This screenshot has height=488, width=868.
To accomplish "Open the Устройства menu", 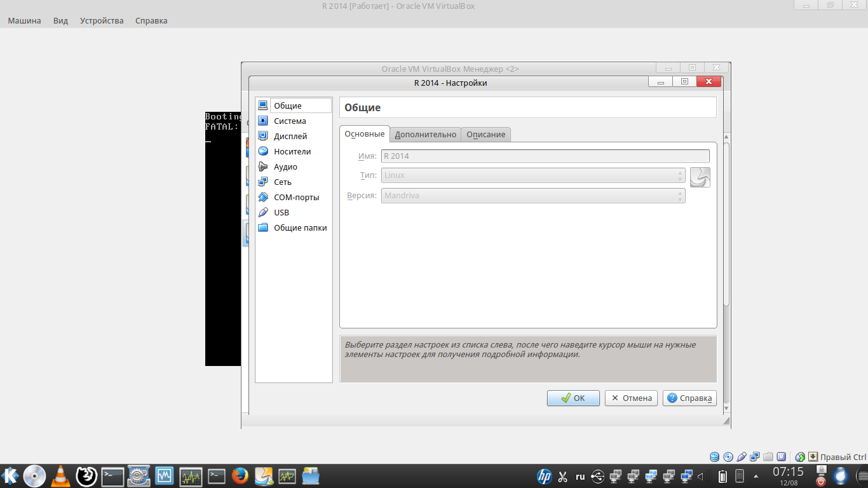I will (x=102, y=20).
